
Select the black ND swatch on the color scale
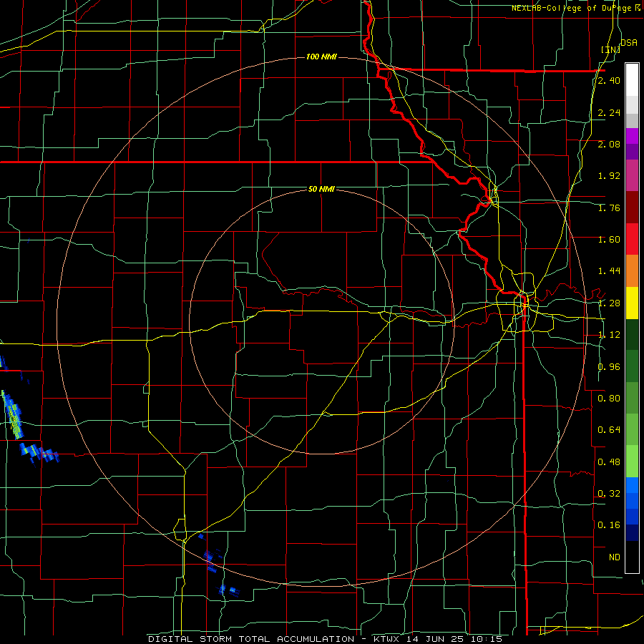632,557
